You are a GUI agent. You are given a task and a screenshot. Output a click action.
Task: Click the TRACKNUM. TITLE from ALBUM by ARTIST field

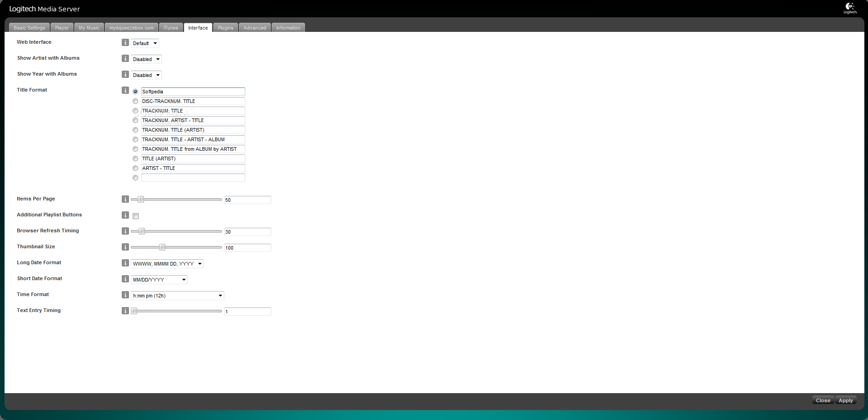pyautogui.click(x=193, y=149)
